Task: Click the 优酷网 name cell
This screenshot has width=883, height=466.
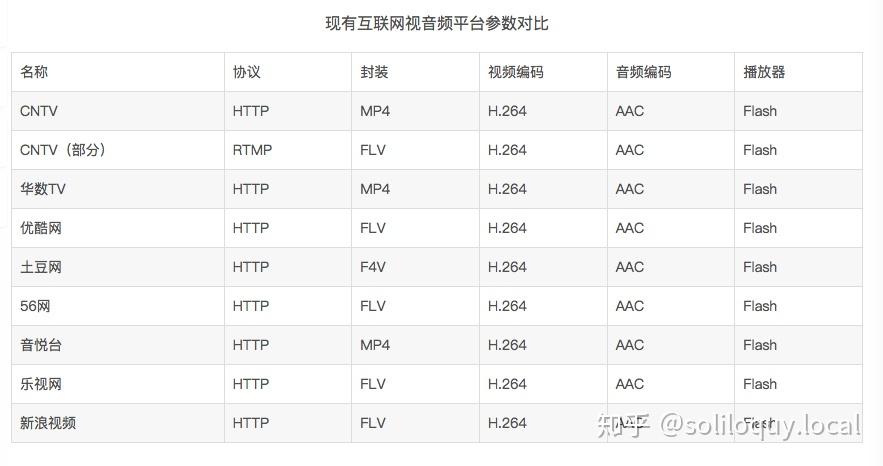Action: [41, 228]
